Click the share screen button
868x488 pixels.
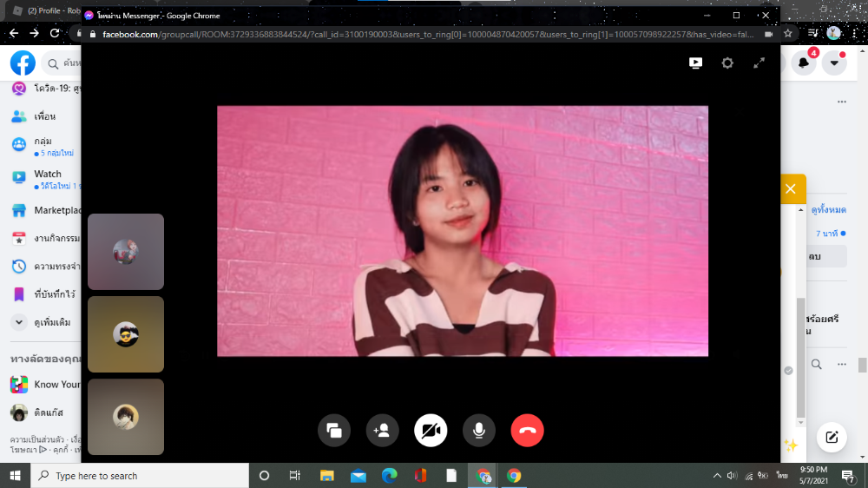click(x=333, y=430)
